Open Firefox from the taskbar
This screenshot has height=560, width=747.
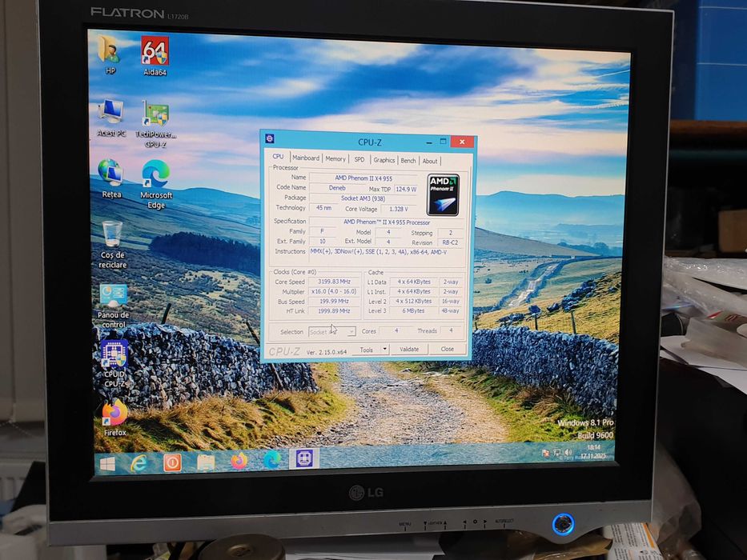coord(239,461)
